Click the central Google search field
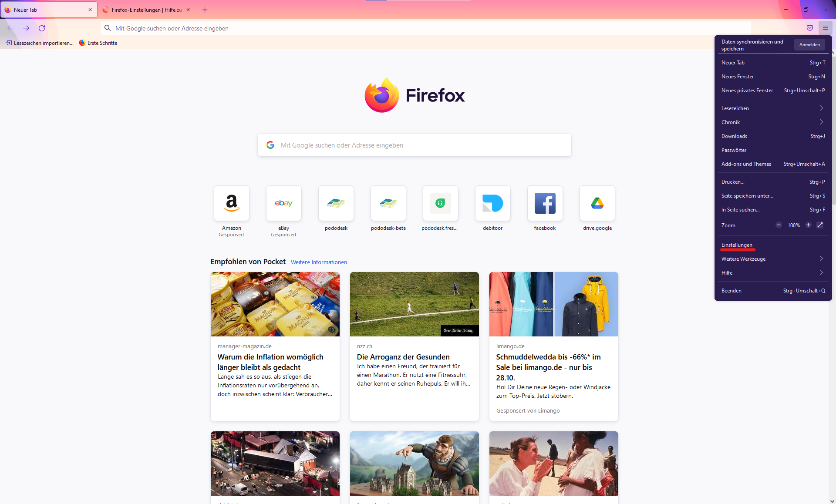Viewport: 836px width, 504px height. pyautogui.click(x=414, y=145)
